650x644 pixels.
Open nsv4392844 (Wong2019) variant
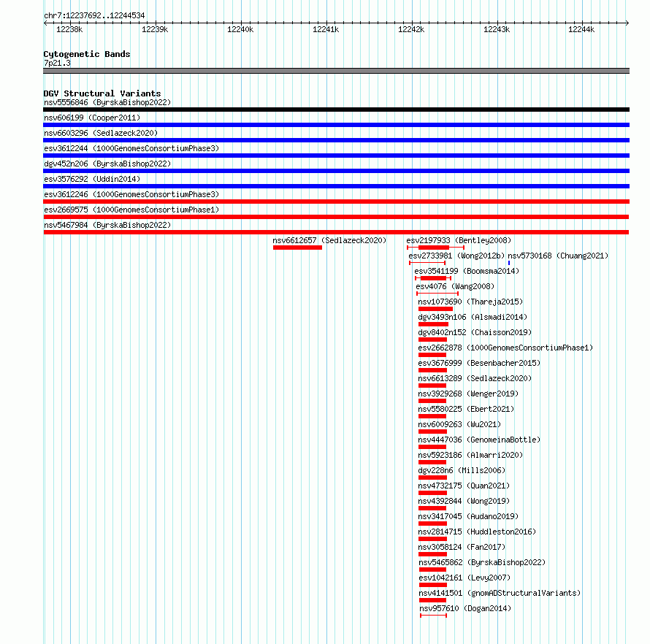click(464, 501)
